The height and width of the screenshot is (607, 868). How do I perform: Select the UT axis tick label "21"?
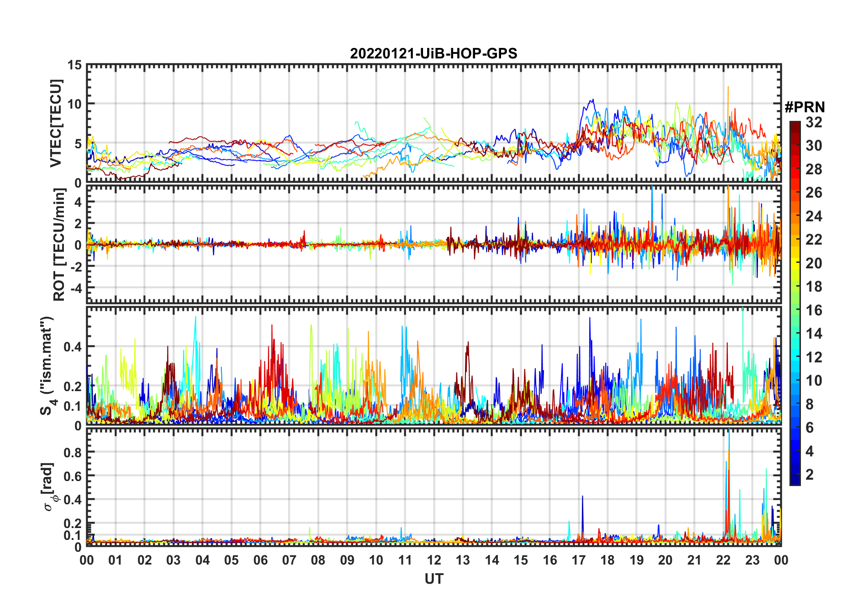[695, 560]
